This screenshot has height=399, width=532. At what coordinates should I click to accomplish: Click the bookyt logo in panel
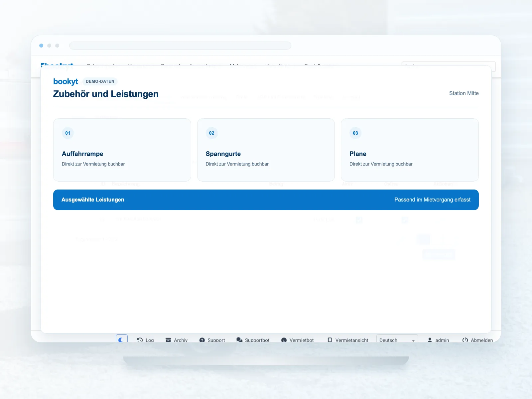tap(66, 81)
